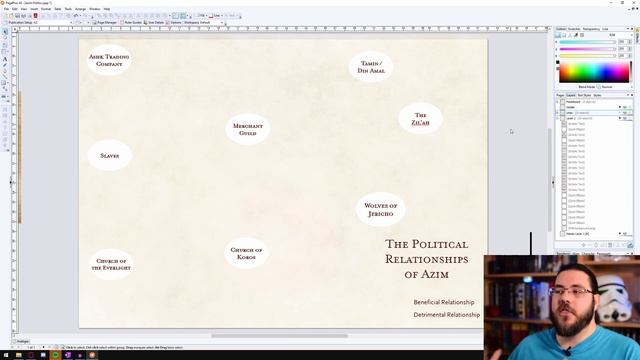Click the red Publish as PDF icon

pos(36,16)
